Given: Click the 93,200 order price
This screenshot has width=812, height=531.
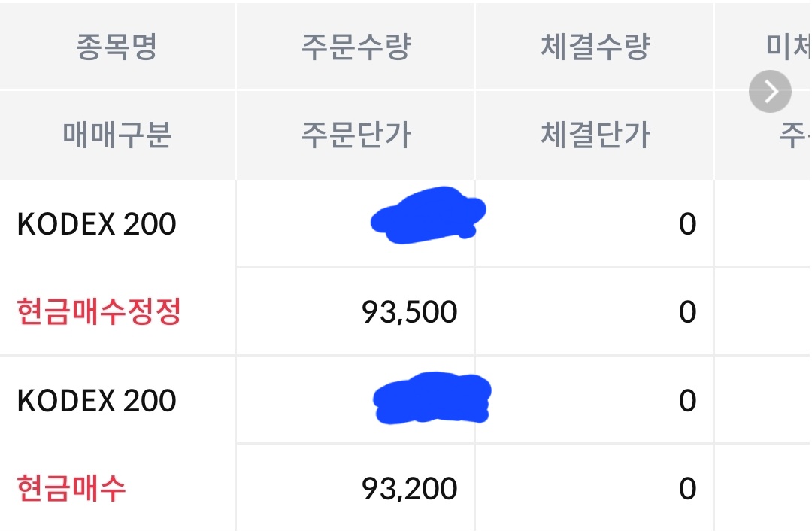Looking at the screenshot, I should click(410, 489).
